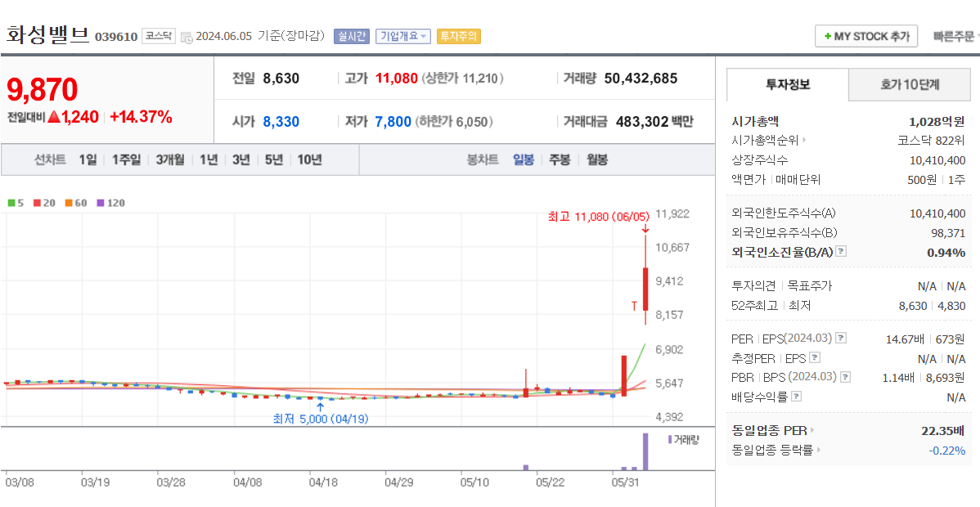Click the 전일 value 8,630
Screen dimensions: 980x507
pyautogui.click(x=281, y=79)
